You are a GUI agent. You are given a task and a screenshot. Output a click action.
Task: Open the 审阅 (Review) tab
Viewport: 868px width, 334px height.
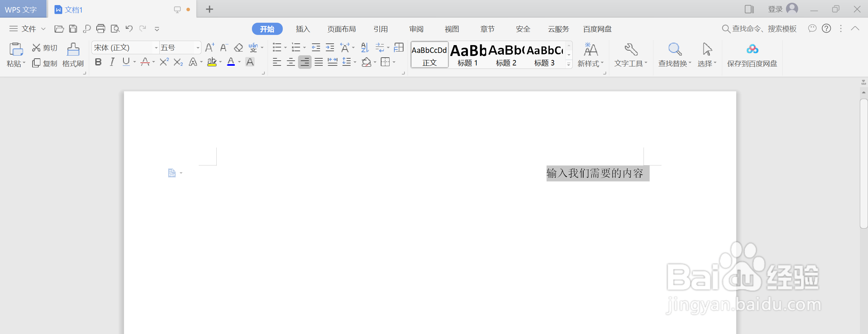(x=416, y=29)
